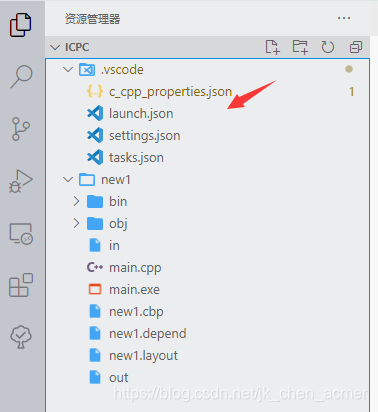The image size is (378, 412).
Task: Open the Explorer more actions ellipsis
Action: pyautogui.click(x=344, y=18)
